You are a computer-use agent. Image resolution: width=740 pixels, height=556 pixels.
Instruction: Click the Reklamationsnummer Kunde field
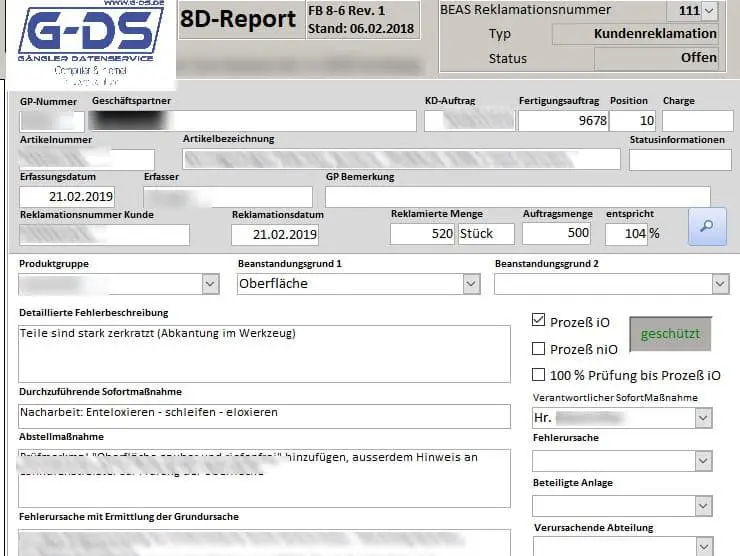coord(104,235)
